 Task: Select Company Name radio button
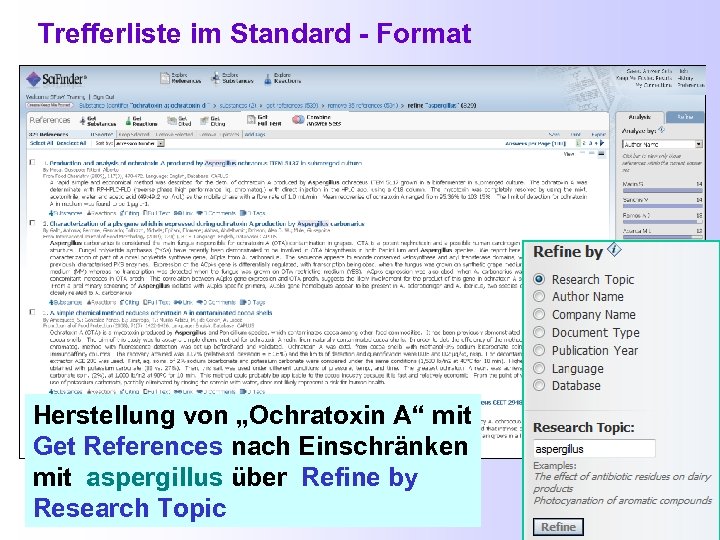pyautogui.click(x=539, y=315)
